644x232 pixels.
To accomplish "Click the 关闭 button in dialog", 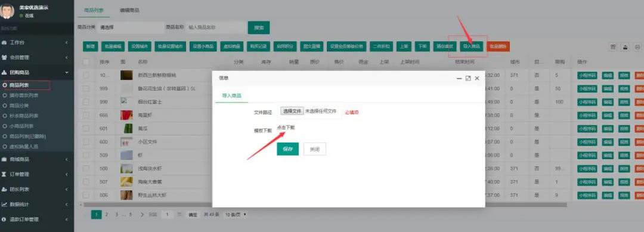I will pyautogui.click(x=315, y=149).
